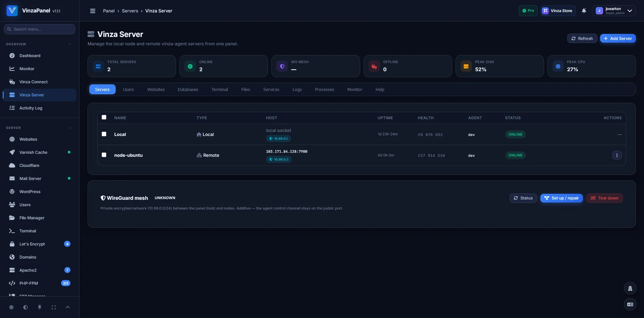Click the Pro badge

click(x=528, y=11)
